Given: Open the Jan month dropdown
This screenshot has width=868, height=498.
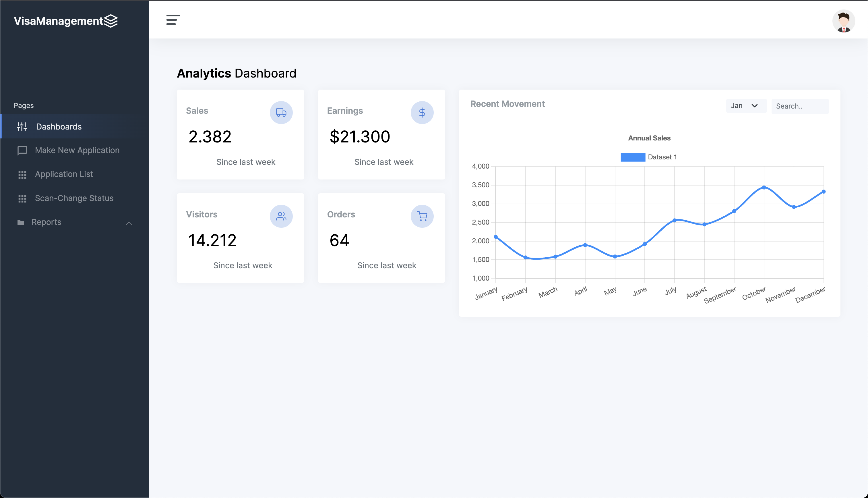Looking at the screenshot, I should [746, 106].
